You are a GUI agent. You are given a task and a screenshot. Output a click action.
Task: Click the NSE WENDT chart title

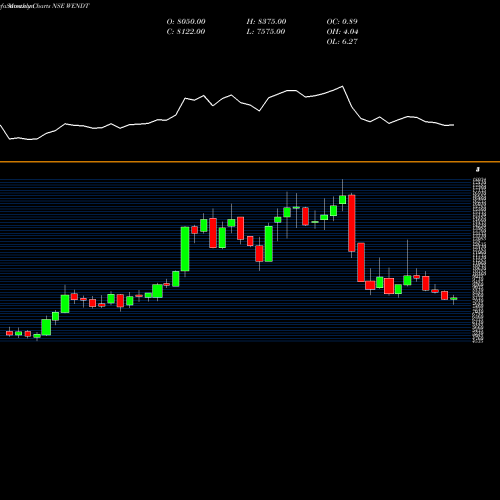[x=71, y=6]
